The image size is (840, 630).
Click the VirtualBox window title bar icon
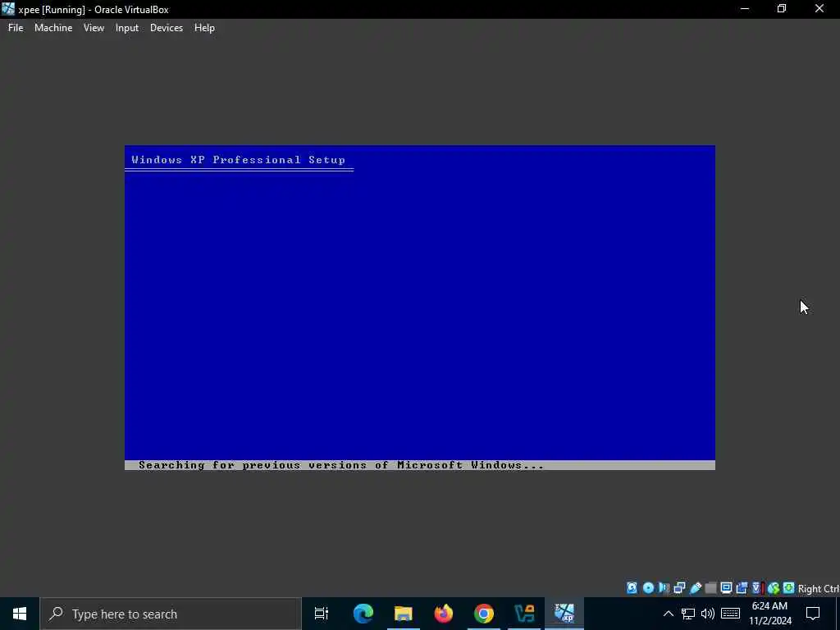click(x=8, y=9)
